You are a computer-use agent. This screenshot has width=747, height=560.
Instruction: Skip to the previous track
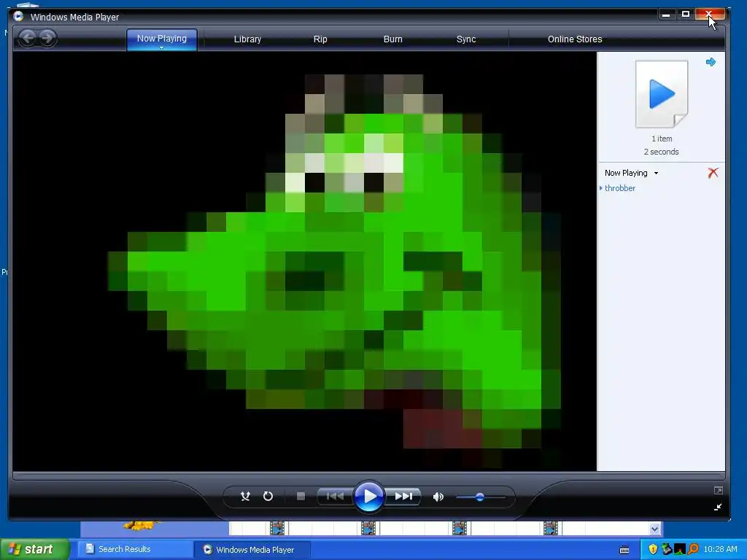335,496
